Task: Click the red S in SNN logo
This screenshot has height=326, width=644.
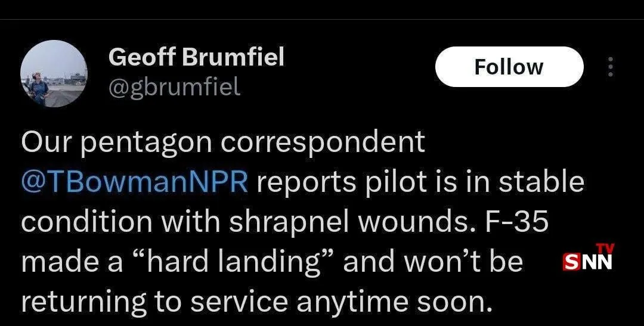Action: tap(571, 261)
